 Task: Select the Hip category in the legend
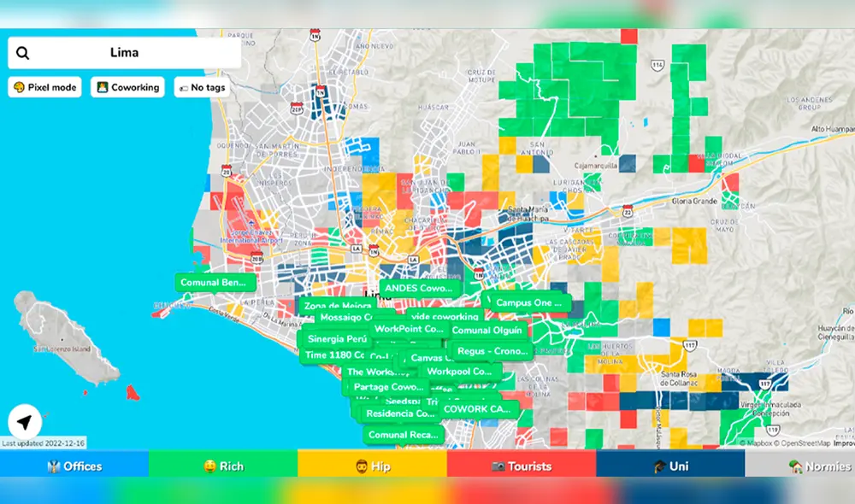pos(369,466)
